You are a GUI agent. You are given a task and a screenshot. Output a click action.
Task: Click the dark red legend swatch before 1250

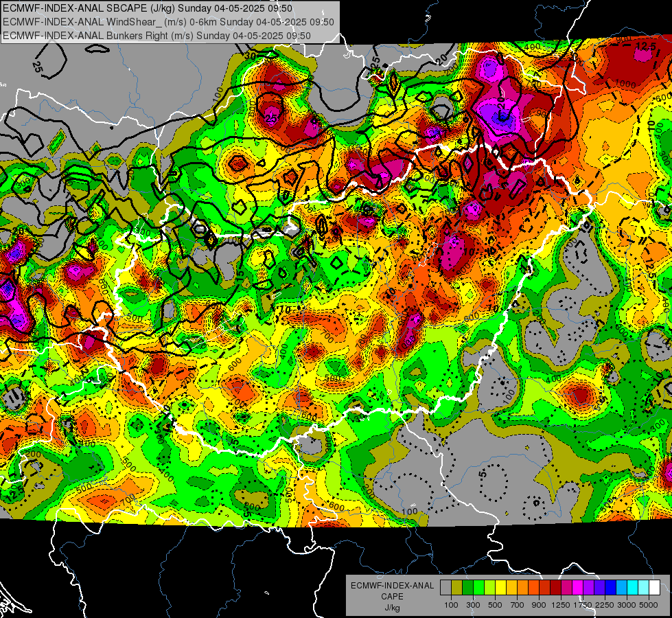555,588
